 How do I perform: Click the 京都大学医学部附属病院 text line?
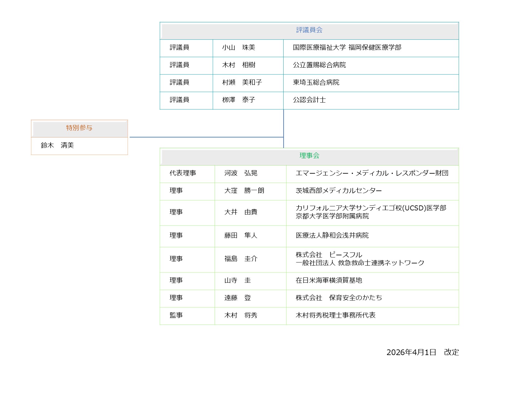tap(332, 216)
